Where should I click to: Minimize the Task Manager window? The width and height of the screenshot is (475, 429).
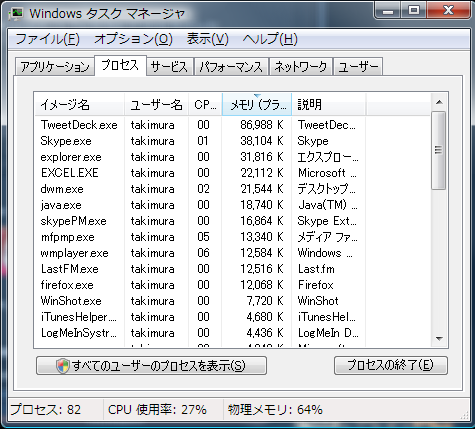pyautogui.click(x=388, y=11)
